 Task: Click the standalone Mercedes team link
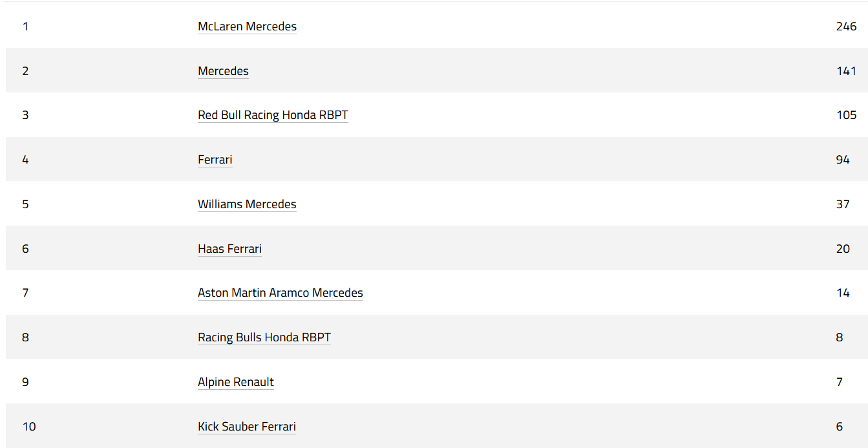[x=223, y=71]
